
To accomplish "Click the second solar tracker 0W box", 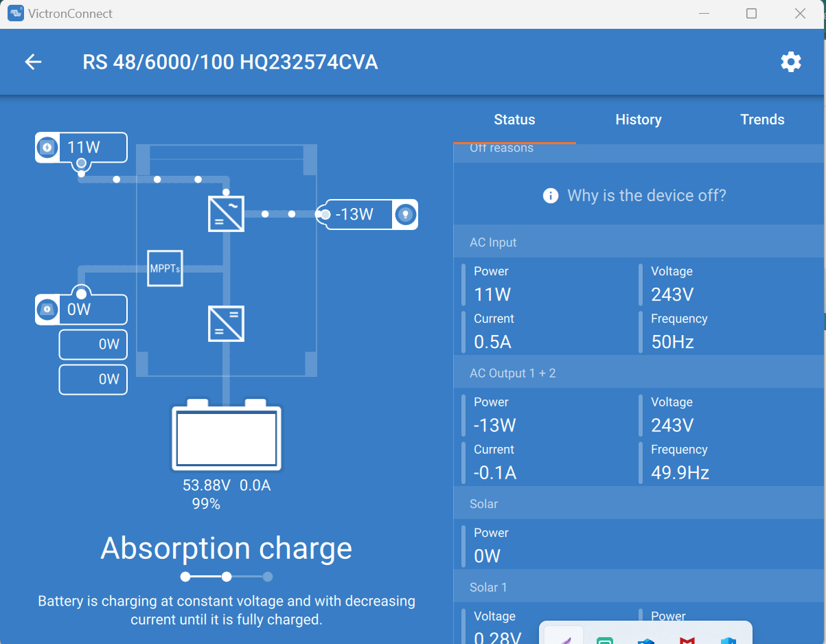I will click(93, 345).
